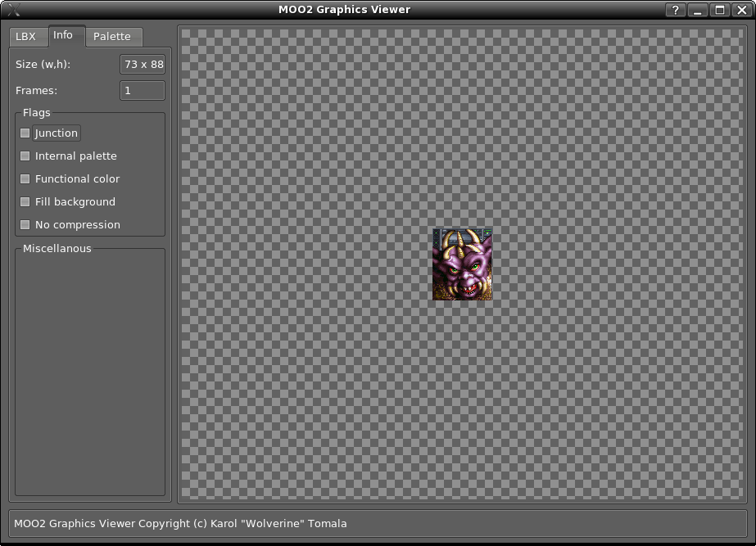Click the Flags group title

[x=37, y=113]
